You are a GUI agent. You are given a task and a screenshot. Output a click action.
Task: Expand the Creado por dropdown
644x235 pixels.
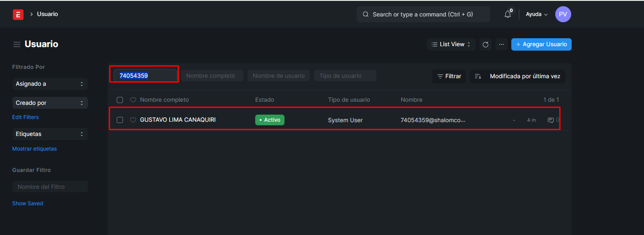50,103
